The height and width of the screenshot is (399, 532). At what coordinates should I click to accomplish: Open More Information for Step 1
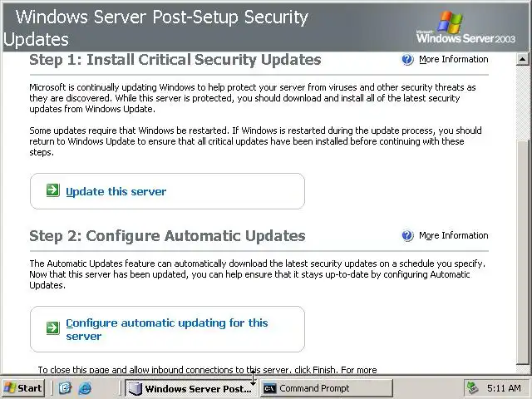tap(453, 60)
